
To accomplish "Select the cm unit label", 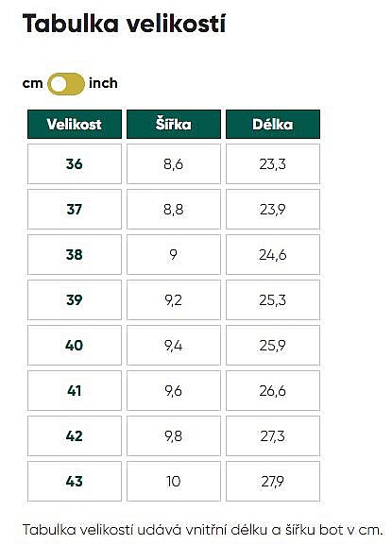I will pyautogui.click(x=33, y=83).
